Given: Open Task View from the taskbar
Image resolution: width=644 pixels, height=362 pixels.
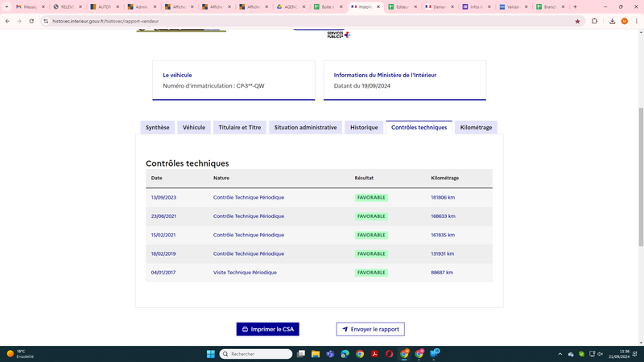Looking at the screenshot, I should click(x=301, y=354).
